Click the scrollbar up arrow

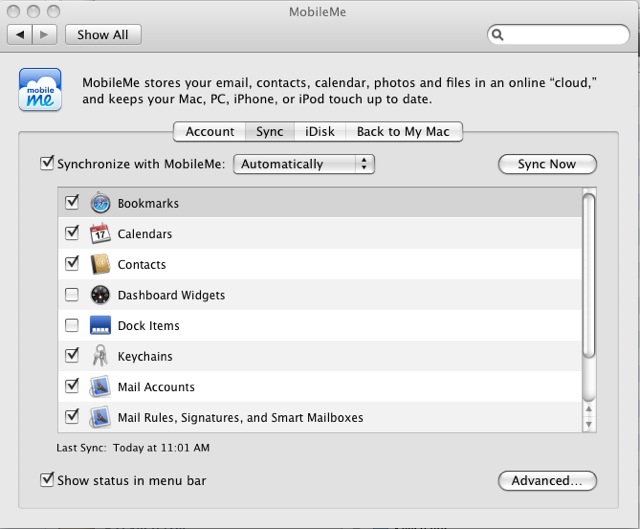pyautogui.click(x=589, y=409)
